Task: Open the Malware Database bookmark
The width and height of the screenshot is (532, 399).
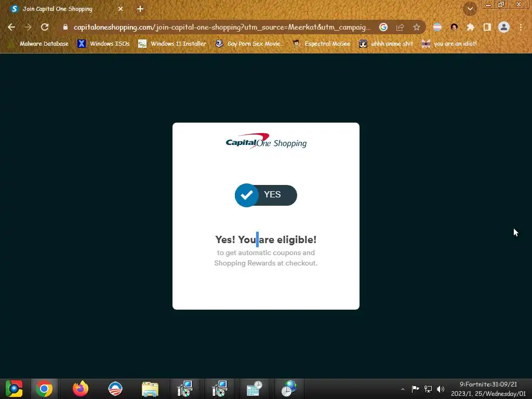Action: (39, 44)
